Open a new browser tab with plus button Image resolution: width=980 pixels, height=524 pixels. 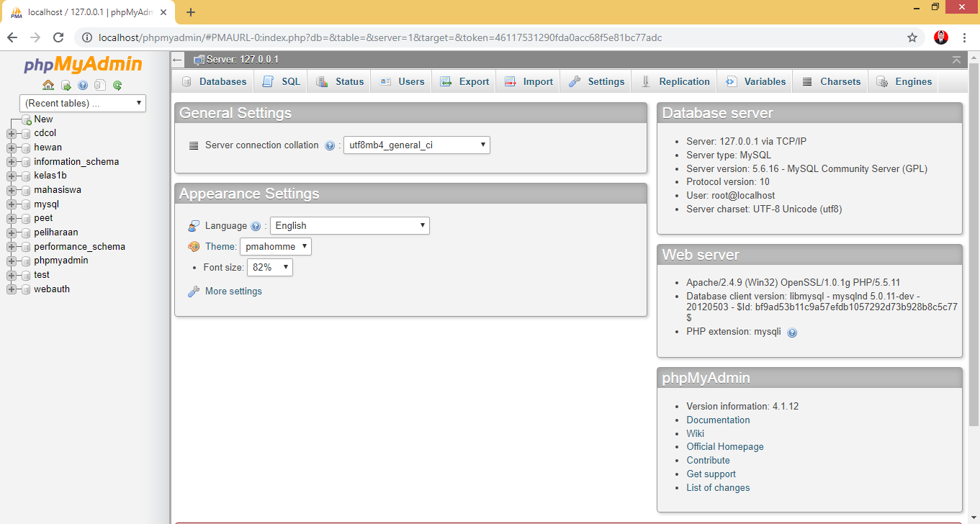[191, 12]
